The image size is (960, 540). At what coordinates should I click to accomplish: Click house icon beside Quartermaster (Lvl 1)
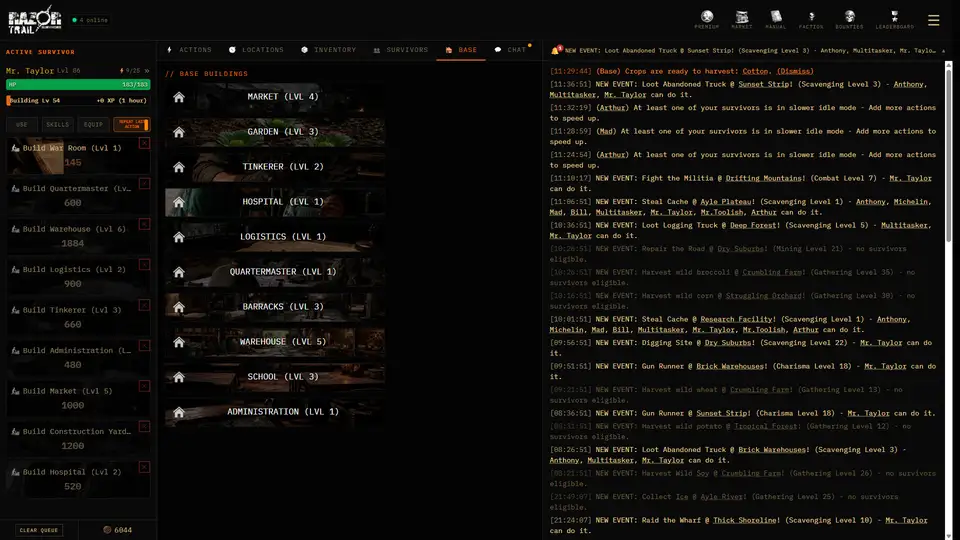pyautogui.click(x=179, y=272)
